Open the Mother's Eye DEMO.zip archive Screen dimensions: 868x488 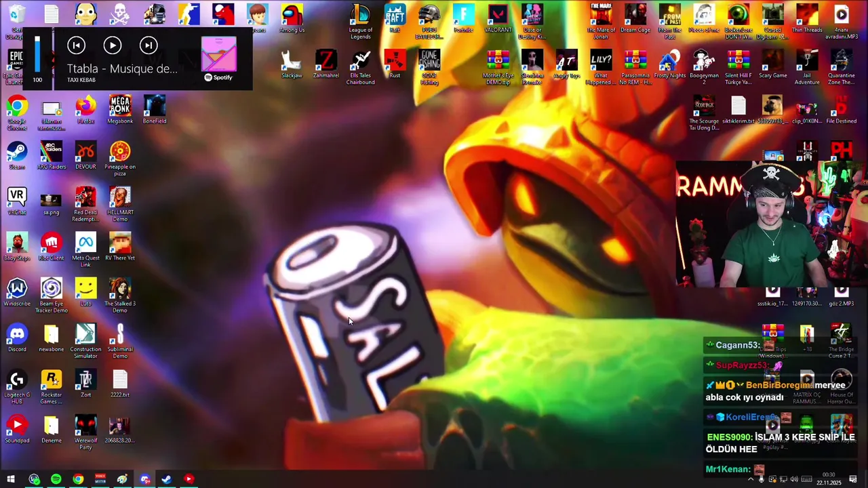[498, 67]
